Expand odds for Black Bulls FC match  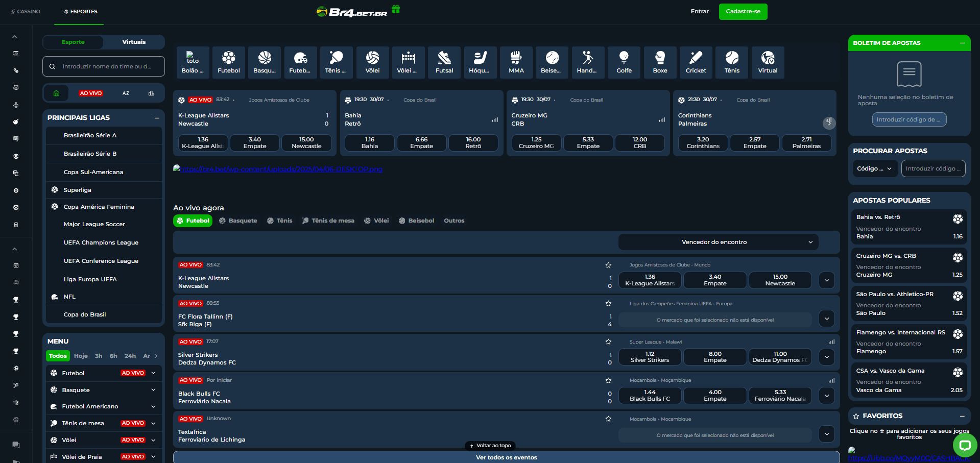(x=826, y=396)
